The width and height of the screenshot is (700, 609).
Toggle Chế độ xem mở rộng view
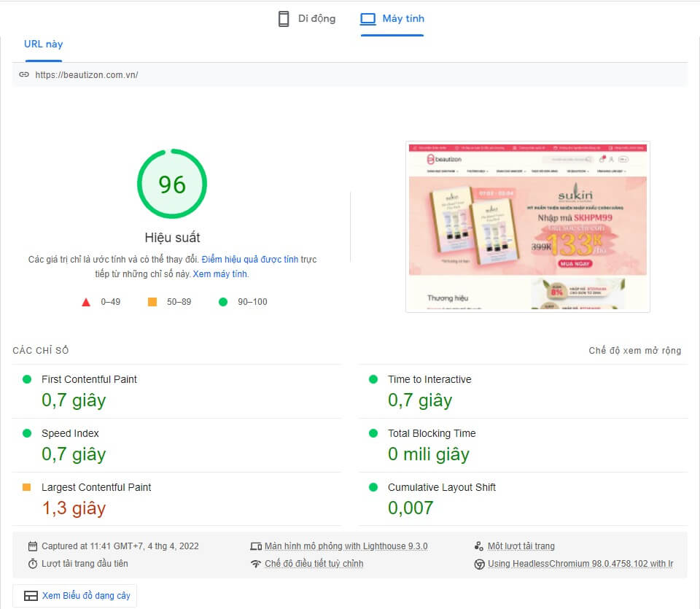(634, 351)
